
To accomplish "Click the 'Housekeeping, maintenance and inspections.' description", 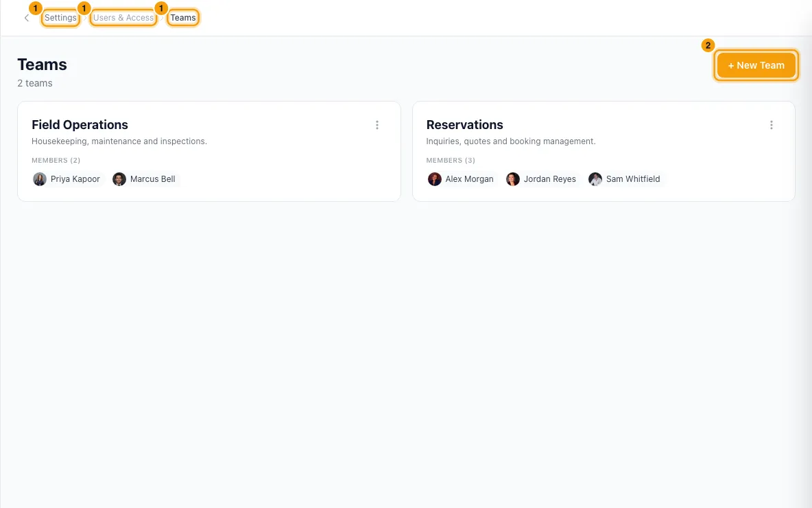I will tap(119, 141).
